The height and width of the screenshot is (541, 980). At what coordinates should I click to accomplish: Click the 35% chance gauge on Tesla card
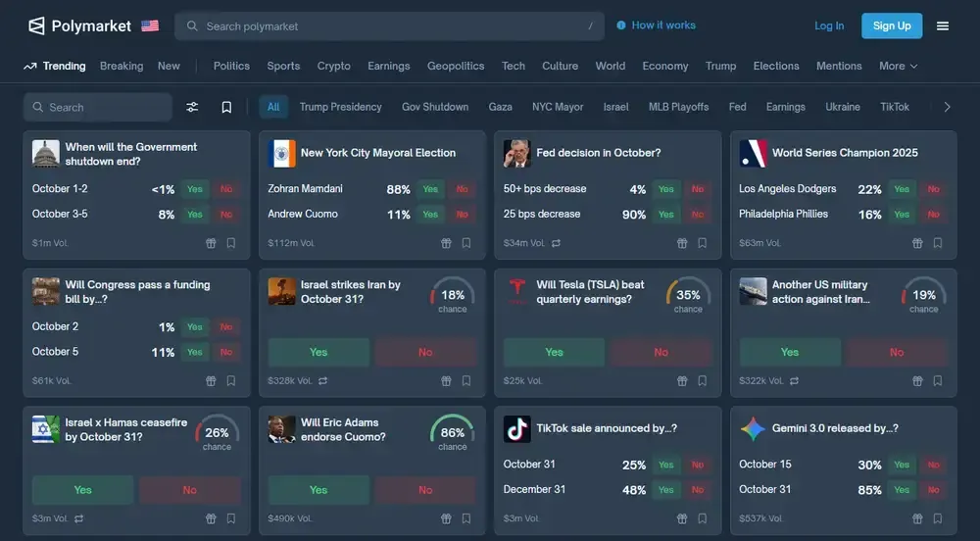point(688,295)
